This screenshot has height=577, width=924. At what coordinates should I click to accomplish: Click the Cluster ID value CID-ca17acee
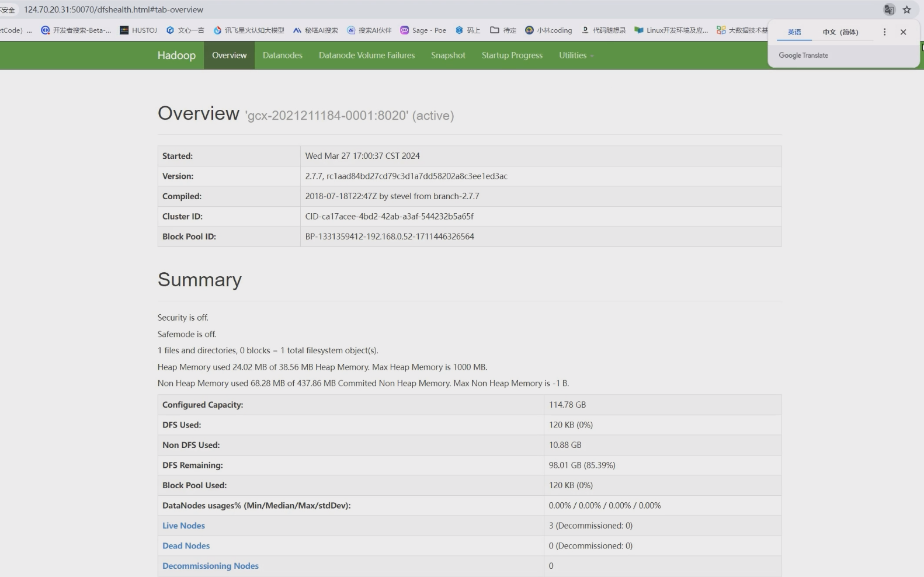tap(389, 217)
